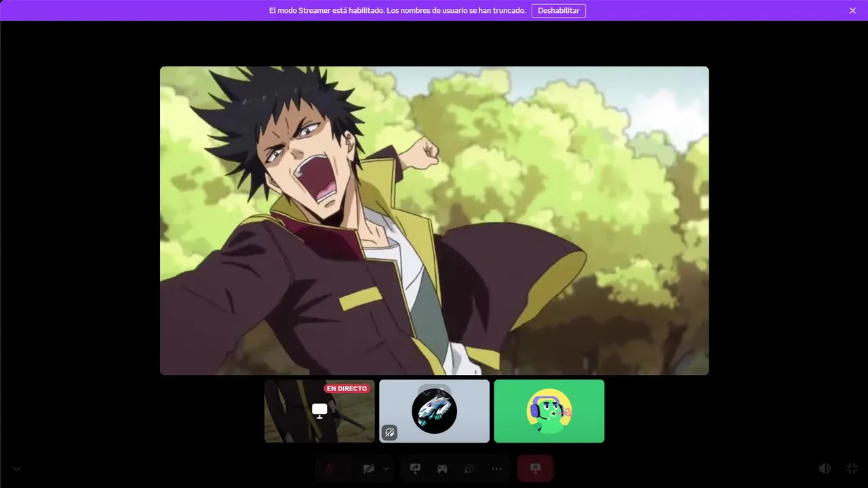Toggle microphone mute in the call controls
Screen dimensions: 868x488
(x=330, y=468)
